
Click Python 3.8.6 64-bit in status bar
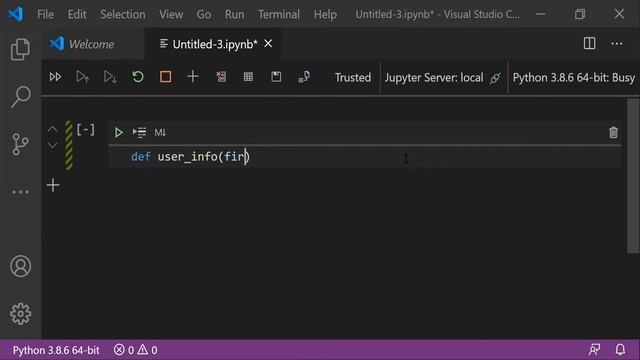(56, 350)
